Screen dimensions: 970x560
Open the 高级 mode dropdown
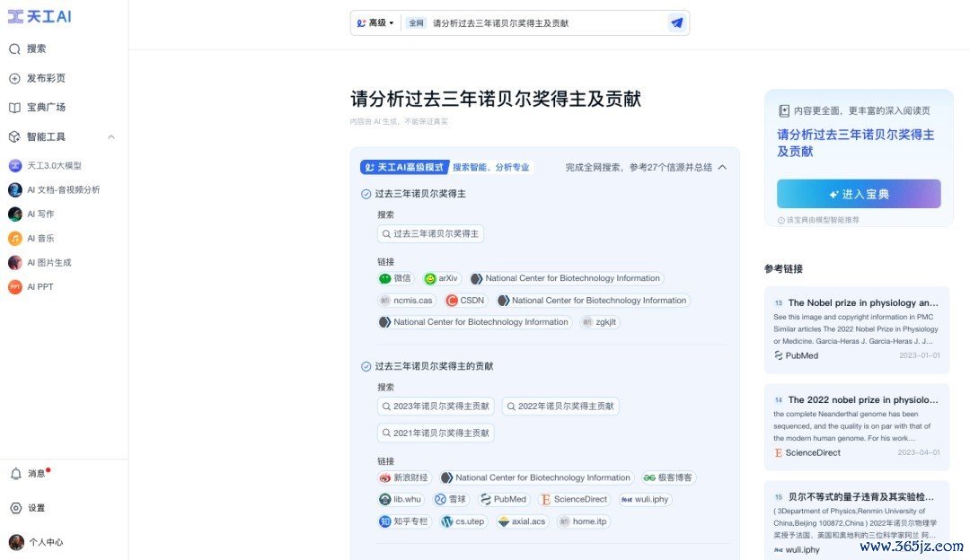click(x=375, y=22)
